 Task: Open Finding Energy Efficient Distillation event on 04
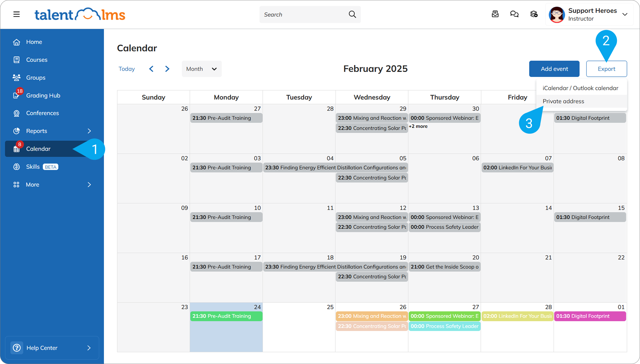point(336,168)
